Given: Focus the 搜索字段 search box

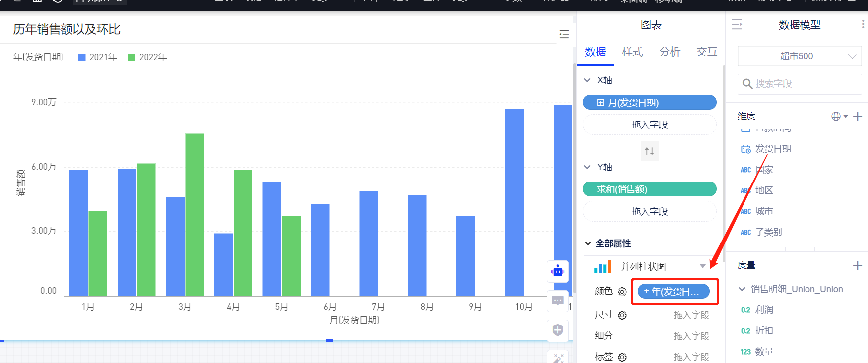Looking at the screenshot, I should 800,84.
